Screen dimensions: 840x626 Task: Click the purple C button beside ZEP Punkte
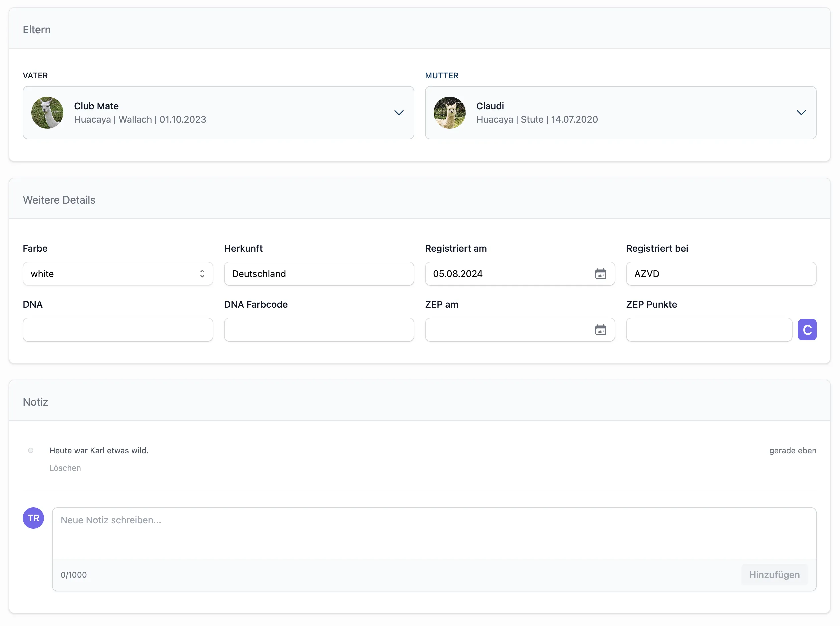point(807,330)
